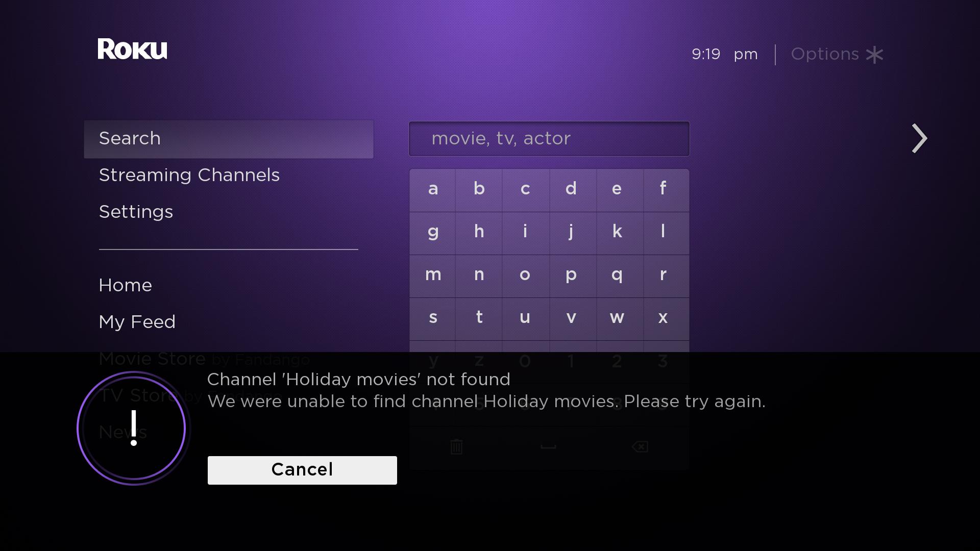Click the clear/reset icon in keyboard
This screenshot has height=551, width=980.
456,447
